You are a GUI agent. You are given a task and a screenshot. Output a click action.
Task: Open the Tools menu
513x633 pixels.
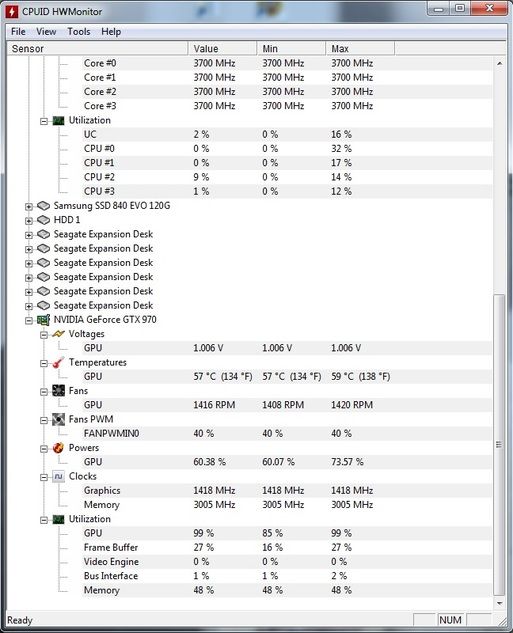point(79,31)
